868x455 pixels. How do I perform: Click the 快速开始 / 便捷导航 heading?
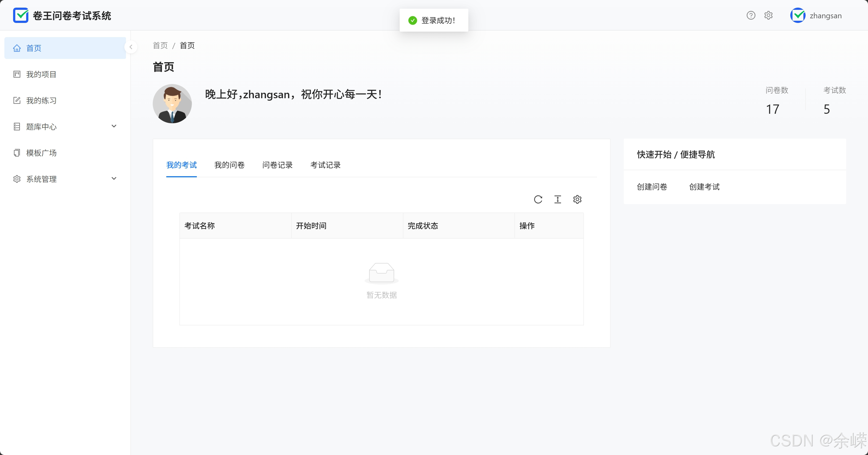(676, 154)
